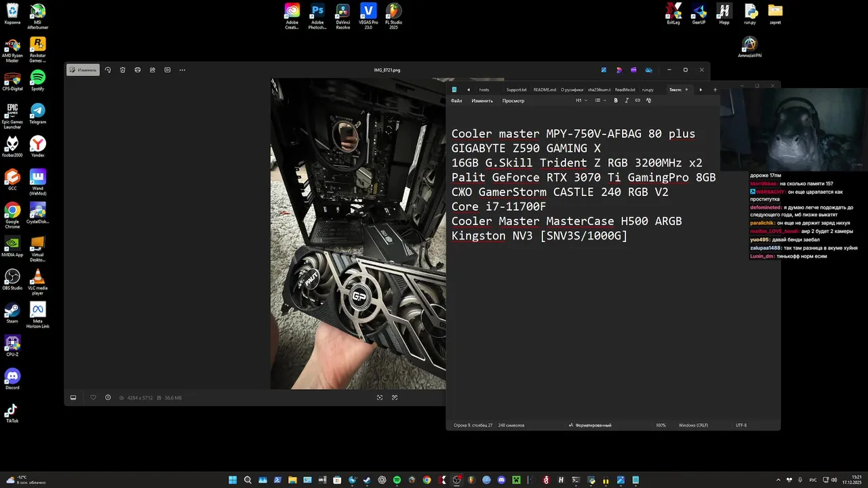The height and width of the screenshot is (488, 868).
Task: Open Файл menu in Notepad
Action: (x=456, y=101)
